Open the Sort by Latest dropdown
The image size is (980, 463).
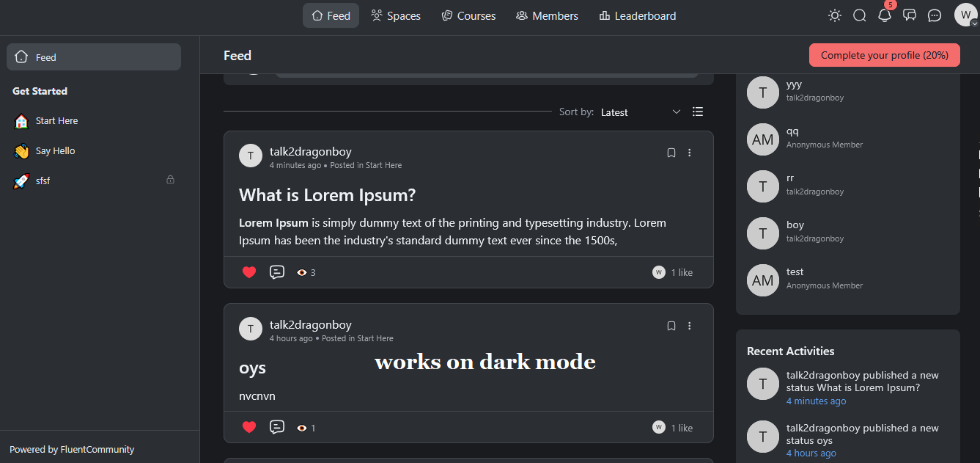coord(641,112)
